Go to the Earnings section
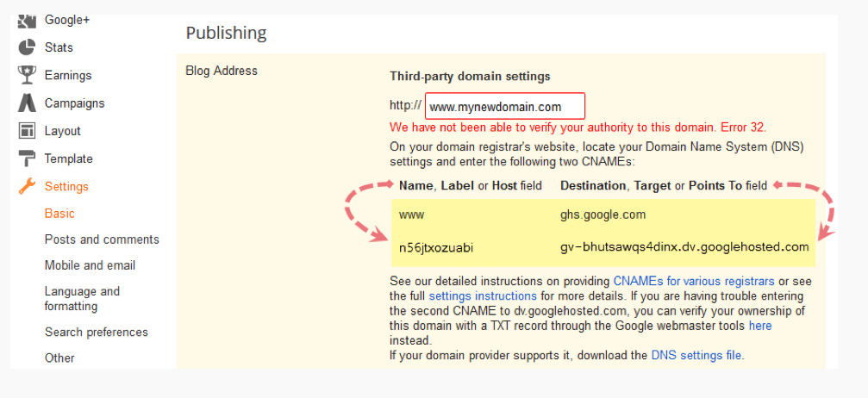This screenshot has height=398, width=868. (68, 75)
